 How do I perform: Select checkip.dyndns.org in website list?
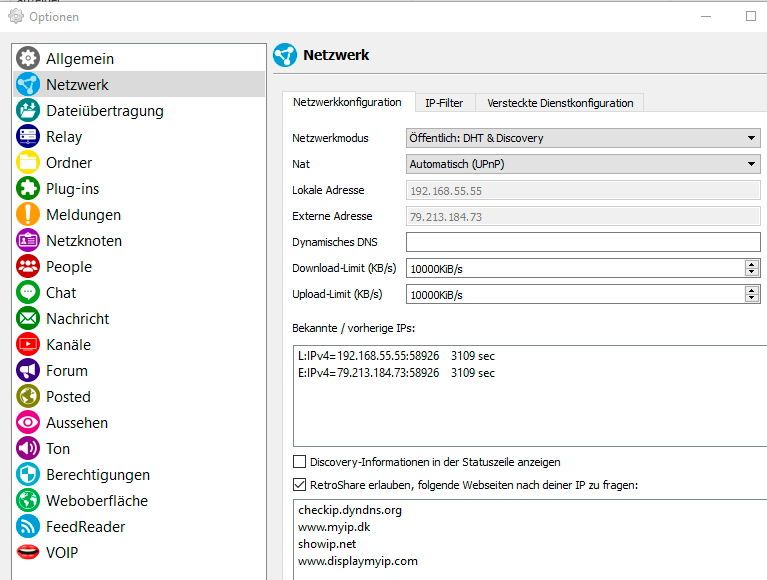[350, 510]
